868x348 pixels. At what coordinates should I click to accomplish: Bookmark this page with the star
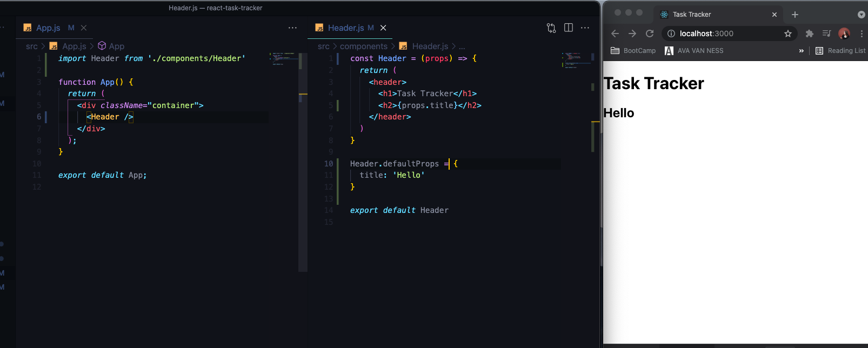[788, 34]
